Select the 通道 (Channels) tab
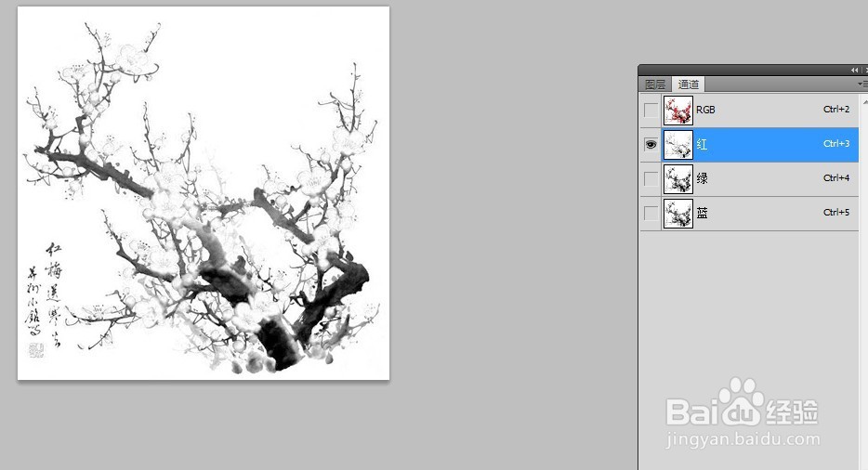The height and width of the screenshot is (470, 868). pyautogui.click(x=688, y=85)
